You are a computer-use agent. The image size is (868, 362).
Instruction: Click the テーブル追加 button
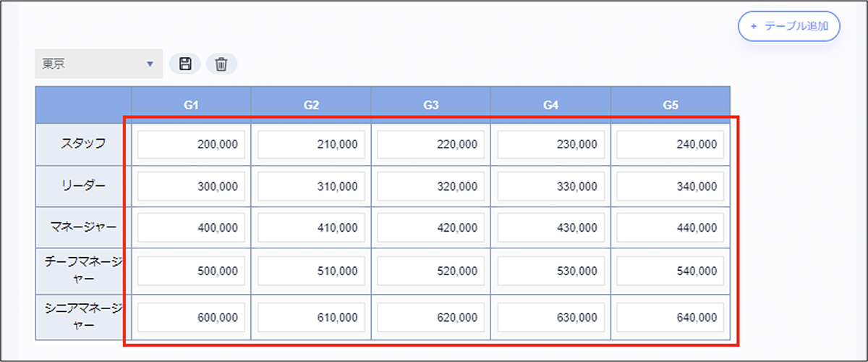tap(788, 26)
